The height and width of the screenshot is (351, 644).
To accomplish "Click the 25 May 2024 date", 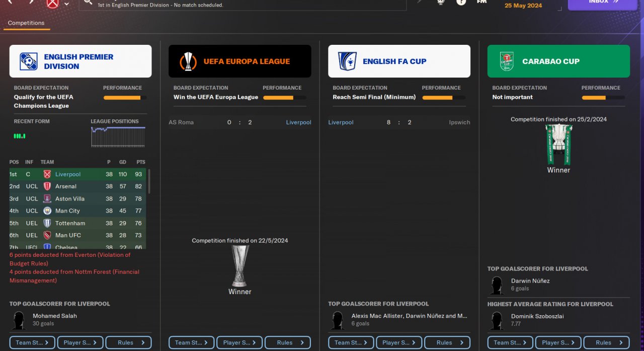I will click(x=523, y=6).
